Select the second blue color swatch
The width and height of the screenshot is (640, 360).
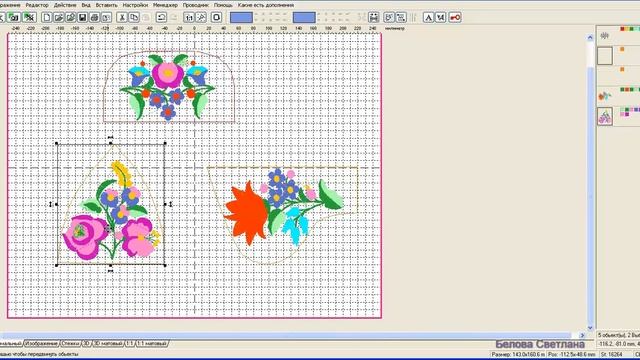click(304, 17)
